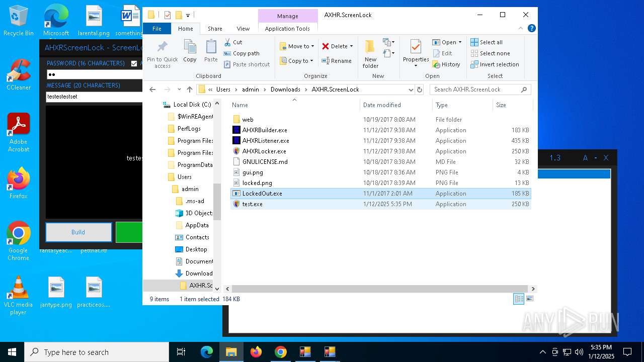Screen dimensions: 644x362
Task: Open the Application Tools tab
Action: (287, 29)
